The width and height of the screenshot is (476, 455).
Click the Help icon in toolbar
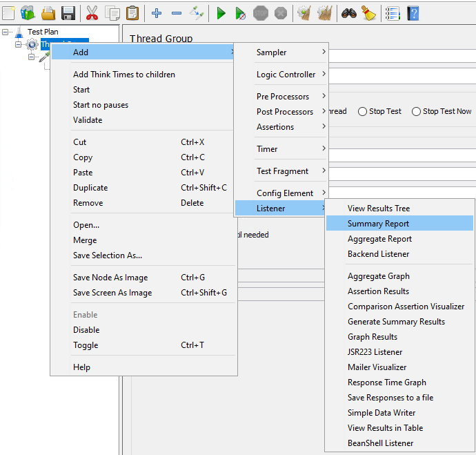click(413, 12)
